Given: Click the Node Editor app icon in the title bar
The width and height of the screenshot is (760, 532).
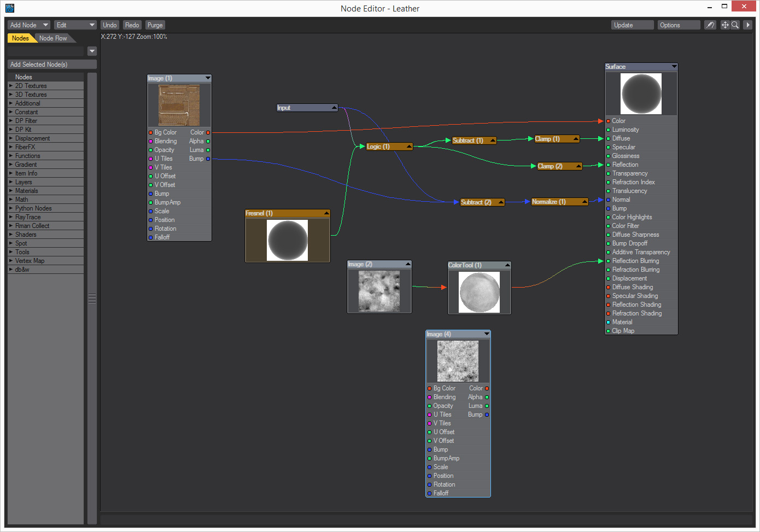Looking at the screenshot, I should pos(10,8).
